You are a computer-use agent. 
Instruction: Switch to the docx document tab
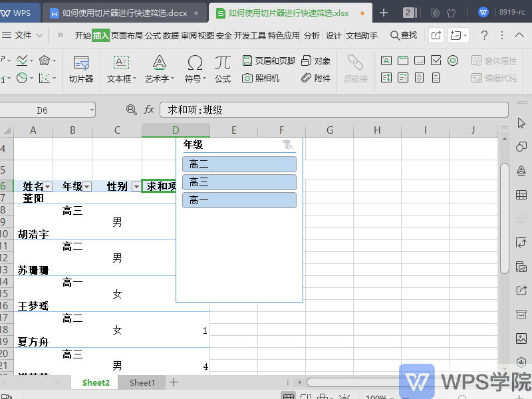(x=124, y=13)
